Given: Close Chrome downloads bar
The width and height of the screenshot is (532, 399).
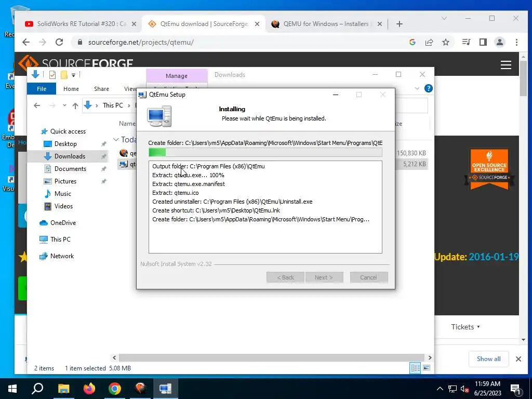Looking at the screenshot, I should pos(518,359).
